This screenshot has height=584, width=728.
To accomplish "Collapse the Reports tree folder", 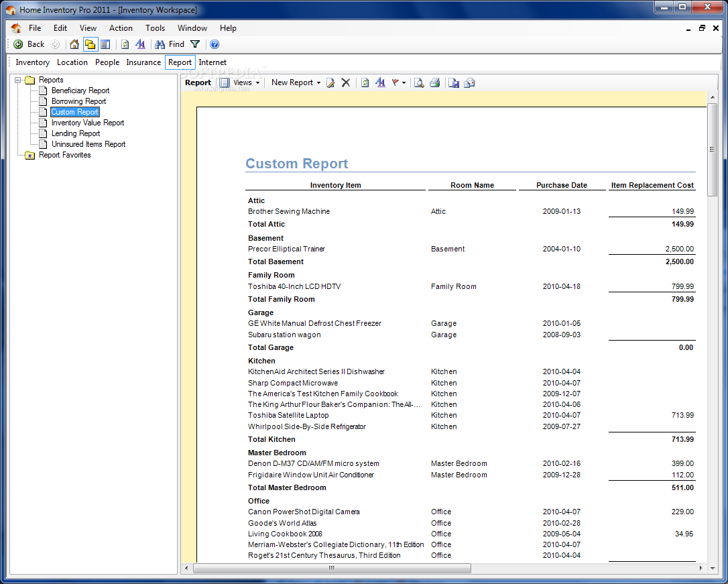I will (17, 80).
